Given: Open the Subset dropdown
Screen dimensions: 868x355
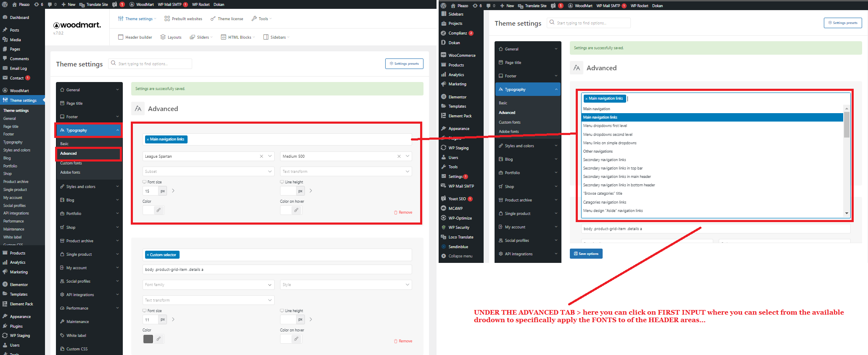Looking at the screenshot, I should 209,171.
